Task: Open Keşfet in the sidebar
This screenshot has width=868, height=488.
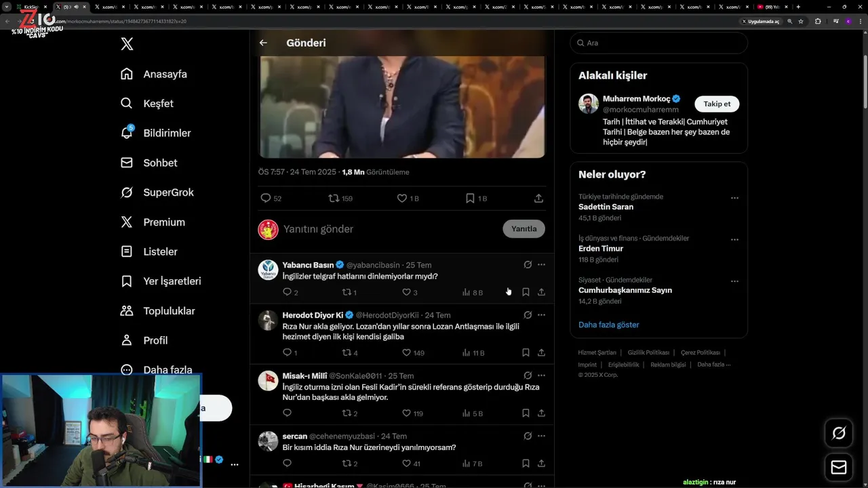Action: 147,104
